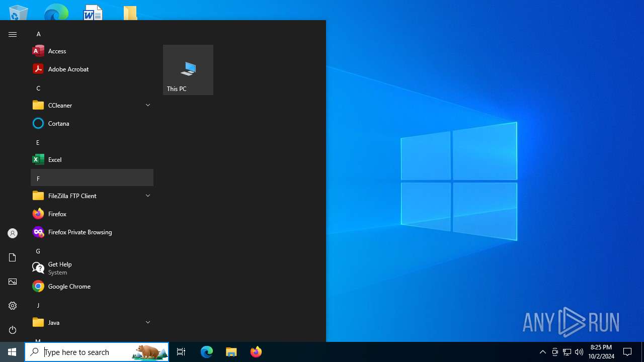Click the letter G group header
The width and height of the screenshot is (644, 362).
pyautogui.click(x=92, y=251)
